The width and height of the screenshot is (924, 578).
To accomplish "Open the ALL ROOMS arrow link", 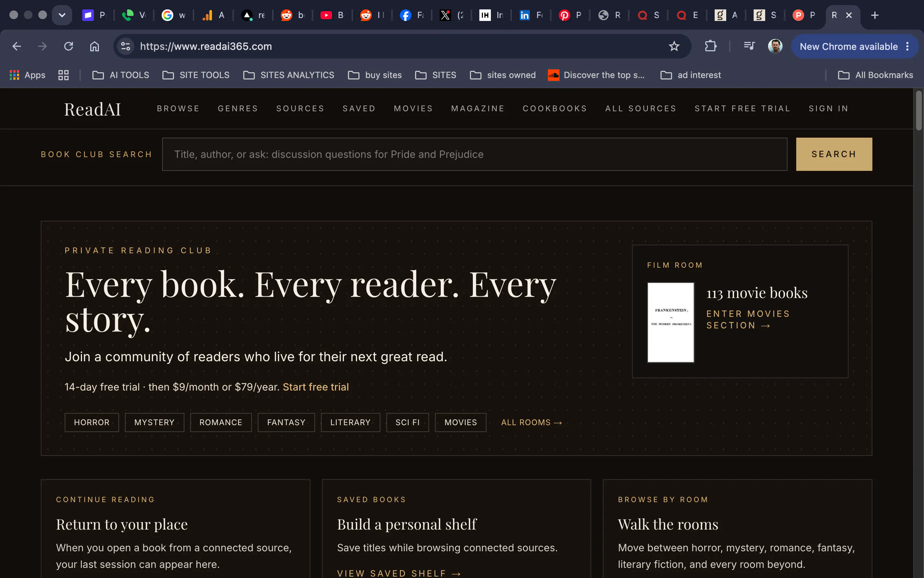I will pos(532,422).
